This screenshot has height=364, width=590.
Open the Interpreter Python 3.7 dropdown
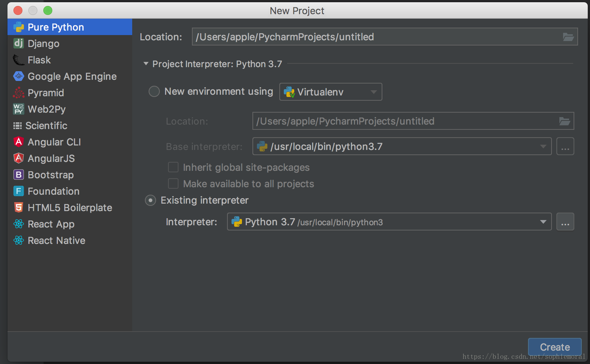point(389,222)
